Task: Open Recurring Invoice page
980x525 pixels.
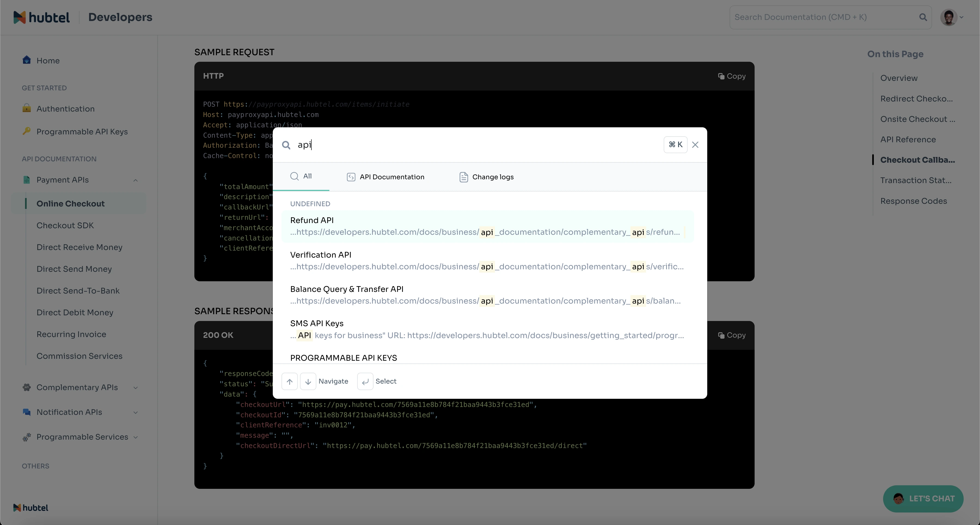Action: click(x=71, y=334)
